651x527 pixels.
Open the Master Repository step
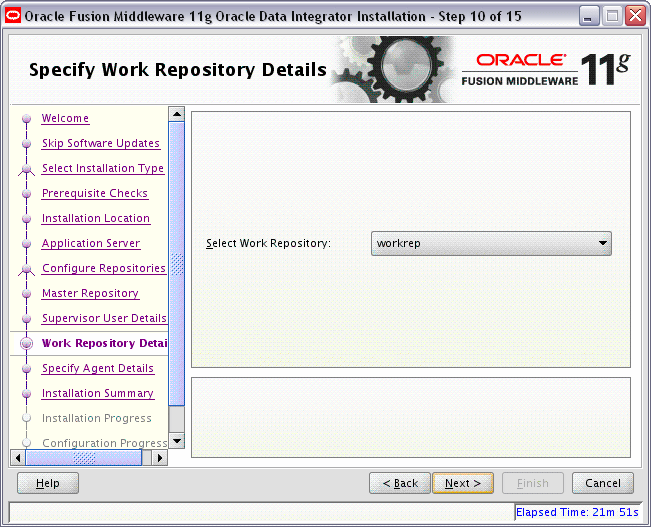(90, 294)
